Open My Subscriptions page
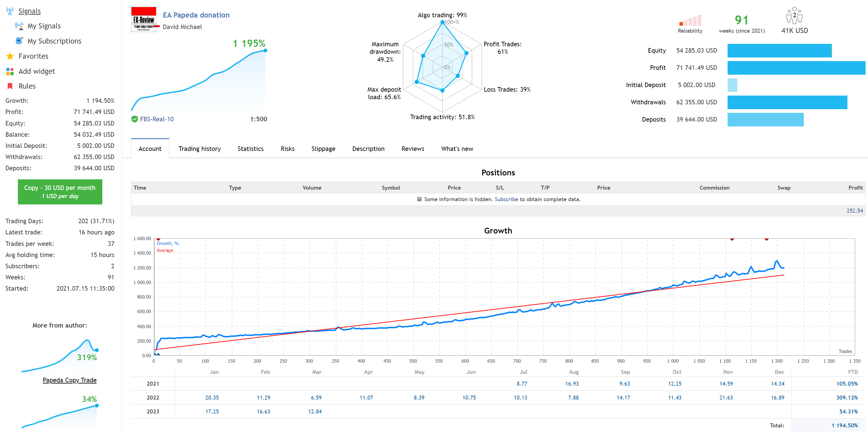The width and height of the screenshot is (868, 434). [54, 41]
